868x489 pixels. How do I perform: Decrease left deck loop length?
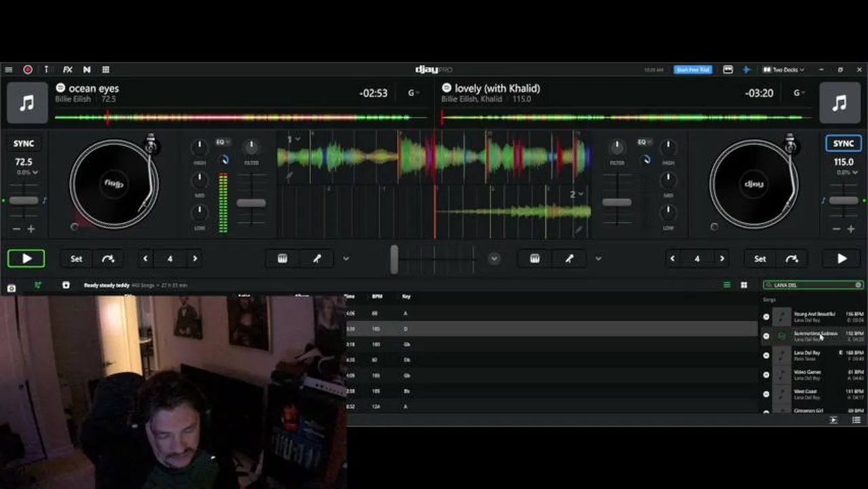pyautogui.click(x=145, y=259)
